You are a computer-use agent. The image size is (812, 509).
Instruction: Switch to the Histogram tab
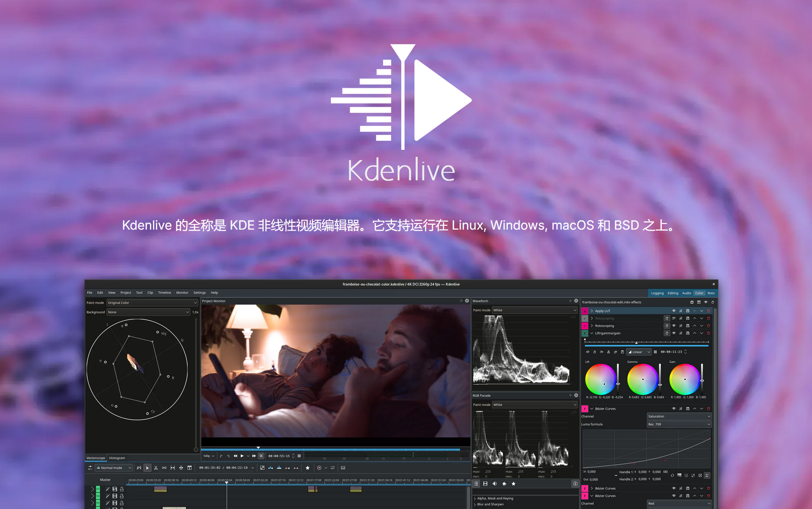coord(117,458)
